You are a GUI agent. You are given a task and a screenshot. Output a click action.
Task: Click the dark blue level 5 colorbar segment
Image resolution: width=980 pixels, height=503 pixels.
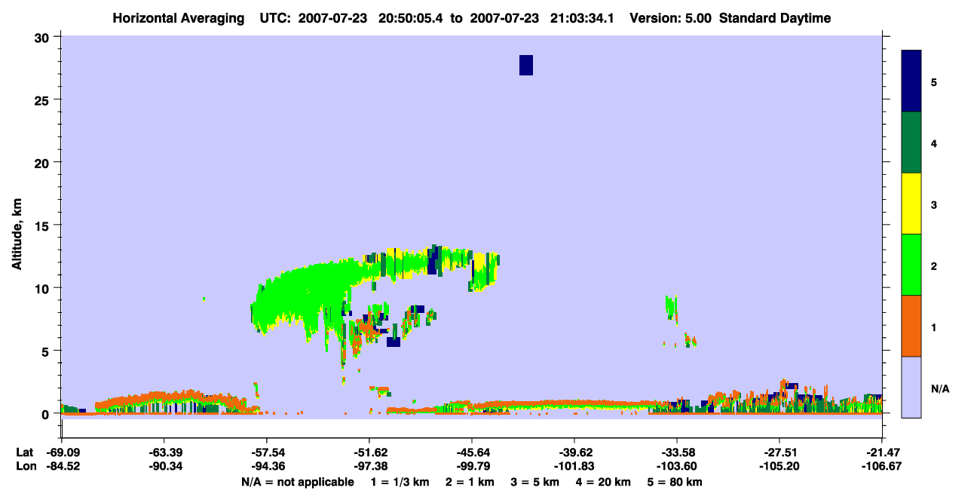(x=911, y=81)
